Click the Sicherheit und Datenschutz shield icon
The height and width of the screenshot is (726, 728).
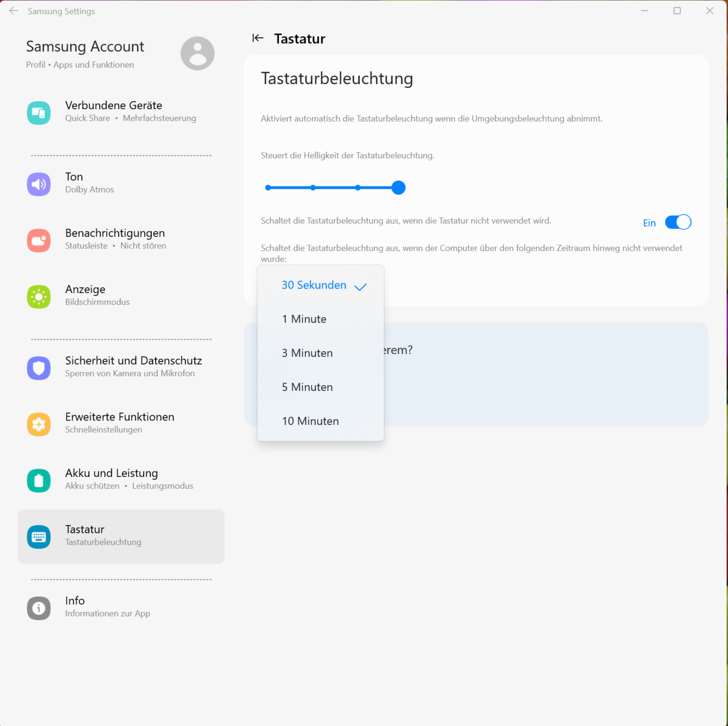tap(39, 368)
